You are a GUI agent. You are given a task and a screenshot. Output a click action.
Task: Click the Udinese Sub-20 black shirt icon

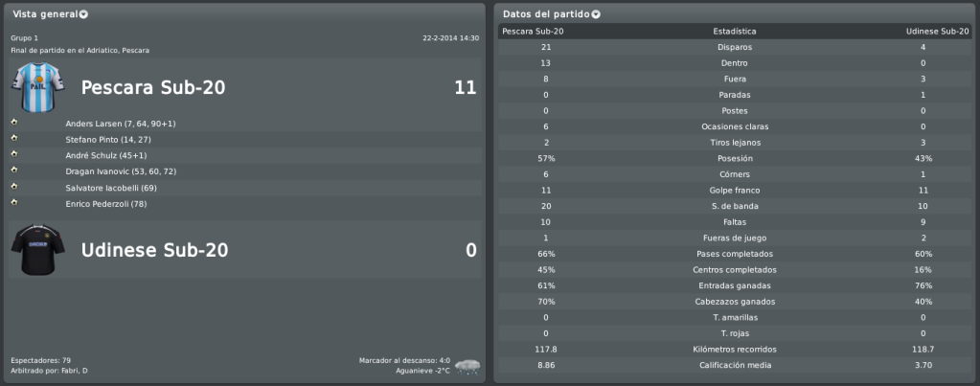click(37, 249)
